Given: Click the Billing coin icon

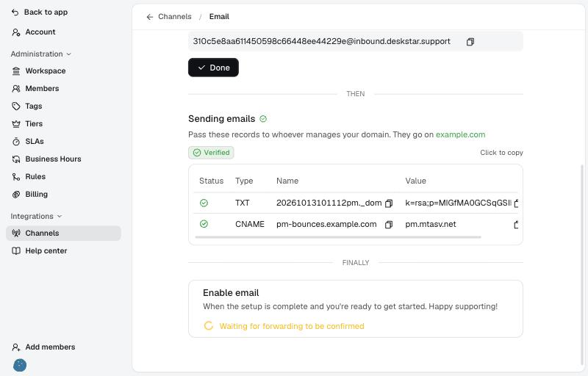Looking at the screenshot, I should coord(16,195).
